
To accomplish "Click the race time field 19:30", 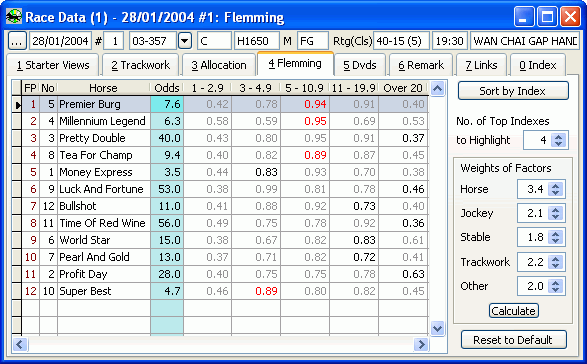I will 450,41.
